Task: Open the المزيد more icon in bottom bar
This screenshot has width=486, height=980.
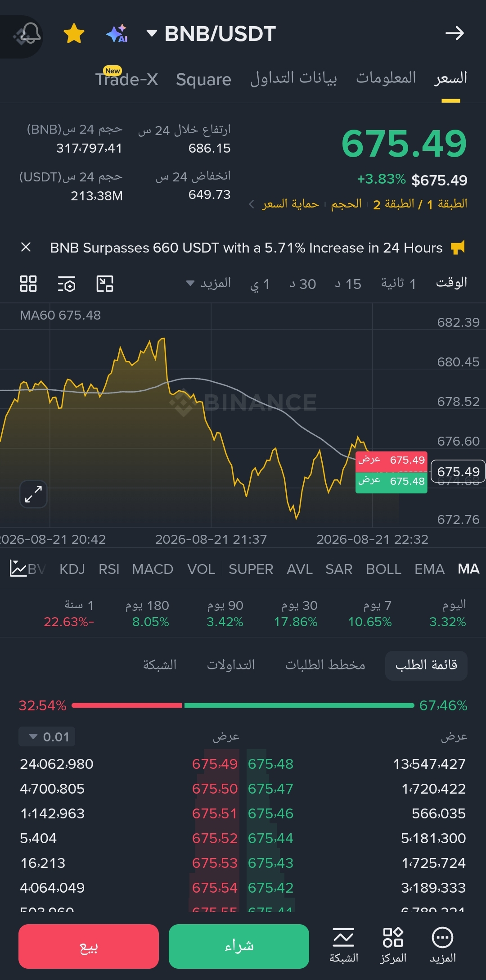Action: [443, 945]
